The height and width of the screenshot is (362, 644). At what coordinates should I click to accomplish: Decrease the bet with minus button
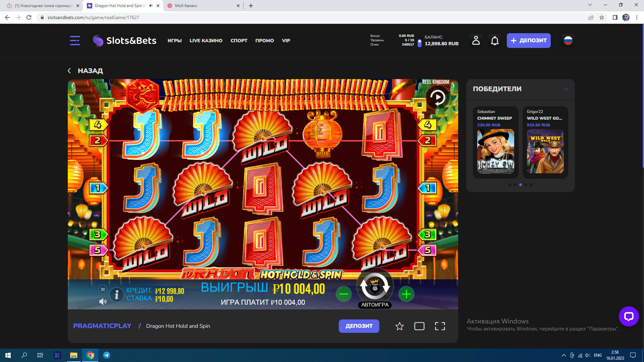(343, 294)
